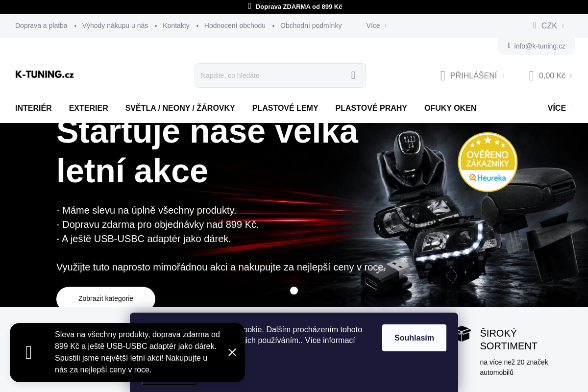Open the PLASTOVÉ LEMY category
The image size is (588, 392).
(285, 108)
